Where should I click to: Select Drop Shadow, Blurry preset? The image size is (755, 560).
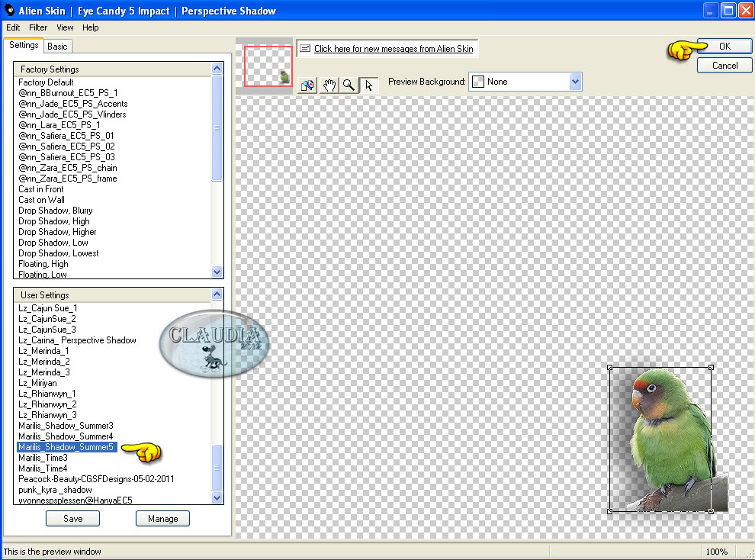point(56,211)
